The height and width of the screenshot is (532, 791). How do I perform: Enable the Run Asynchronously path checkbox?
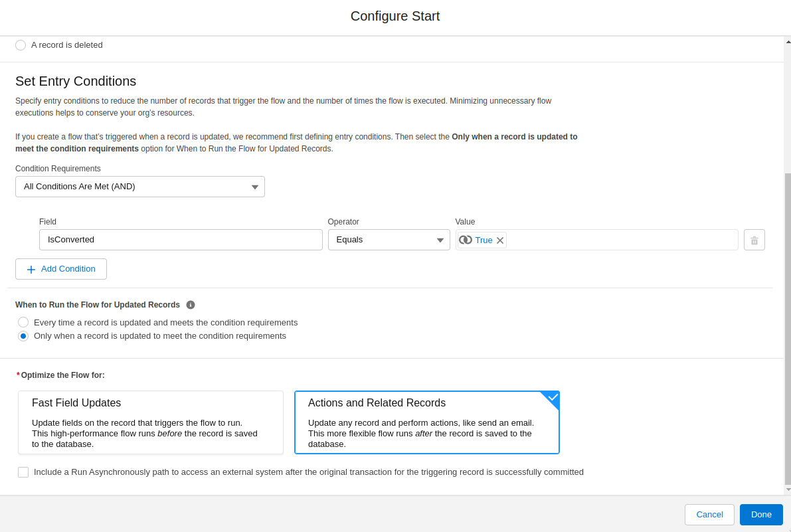23,472
